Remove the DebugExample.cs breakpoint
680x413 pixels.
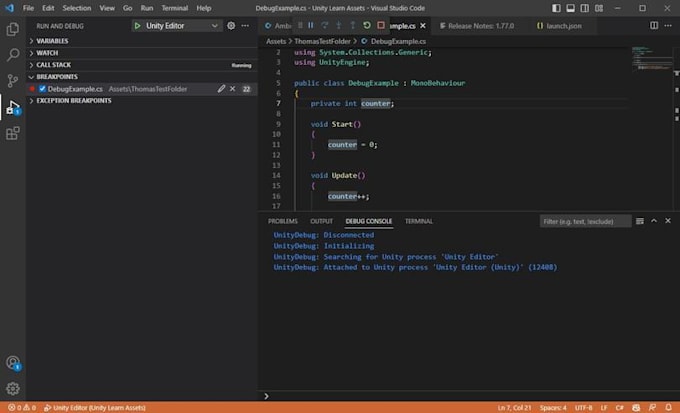pos(232,89)
